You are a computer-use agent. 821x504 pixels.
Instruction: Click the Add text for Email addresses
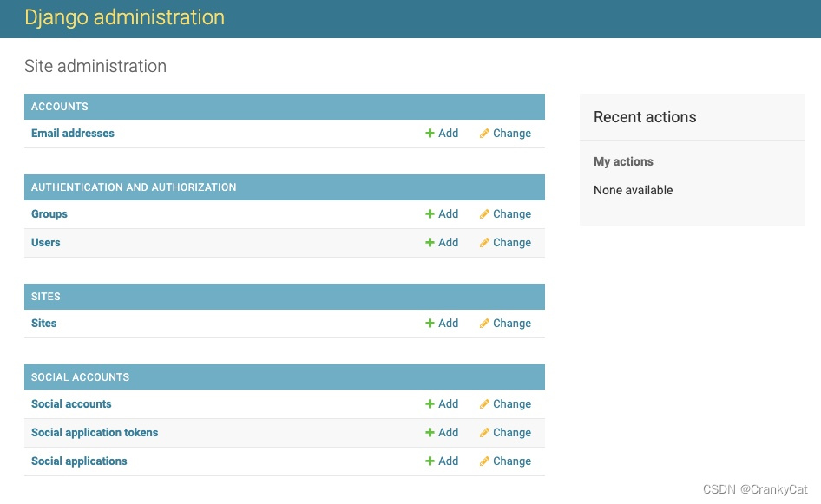tap(448, 134)
